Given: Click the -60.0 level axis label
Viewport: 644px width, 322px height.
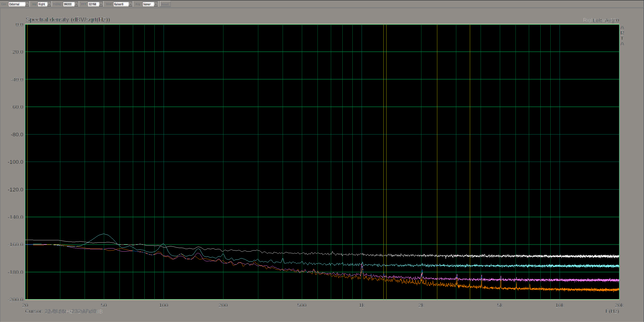Looking at the screenshot, I should 17,107.
